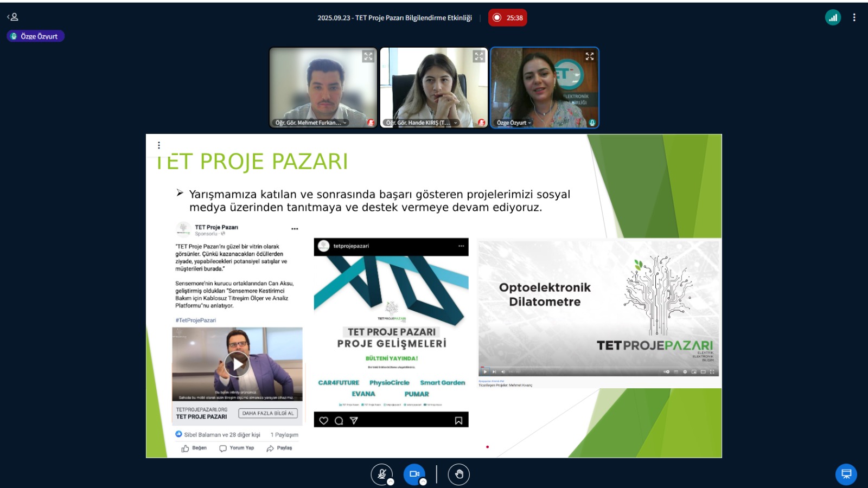The height and width of the screenshot is (488, 868).
Task: Click the DAHA FAZLA BİLGİ AL button
Action: (x=268, y=413)
